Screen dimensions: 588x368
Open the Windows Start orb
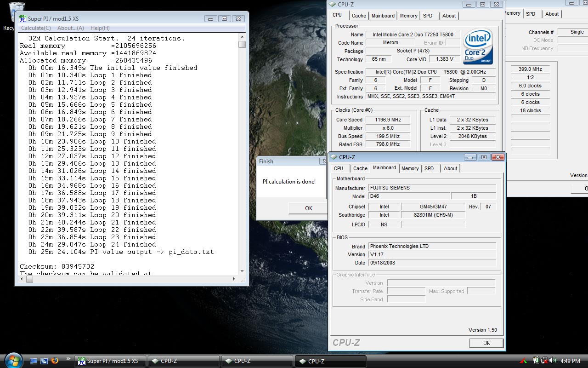[12, 360]
